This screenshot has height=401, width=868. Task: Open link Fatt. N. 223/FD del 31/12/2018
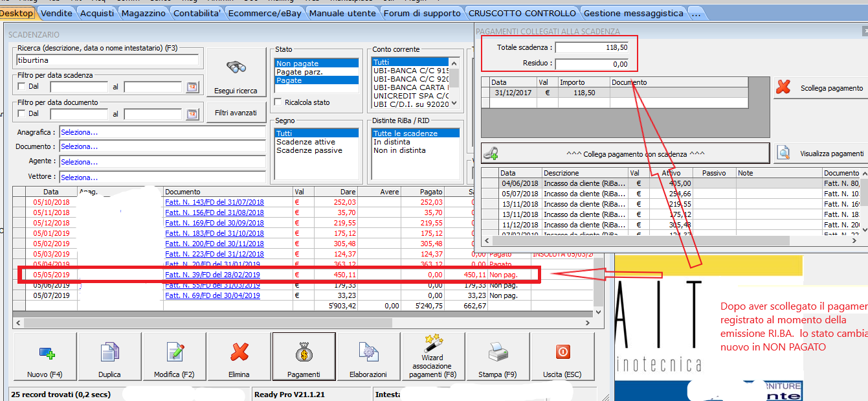pos(214,254)
